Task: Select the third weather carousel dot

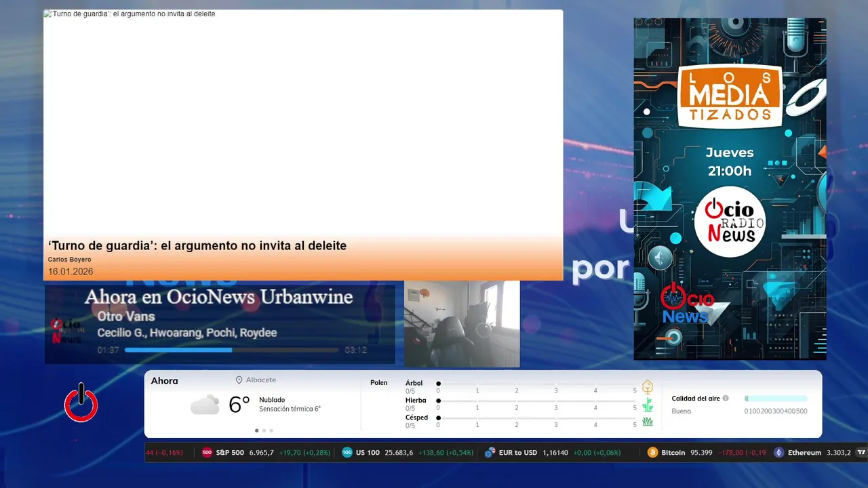Action: pyautogui.click(x=271, y=430)
